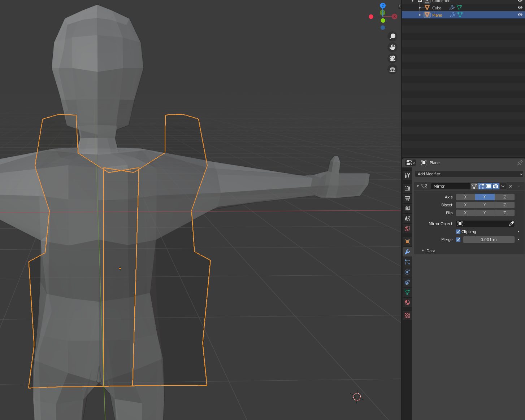Switch perspective/orthographic with the grid icon

pos(392,69)
